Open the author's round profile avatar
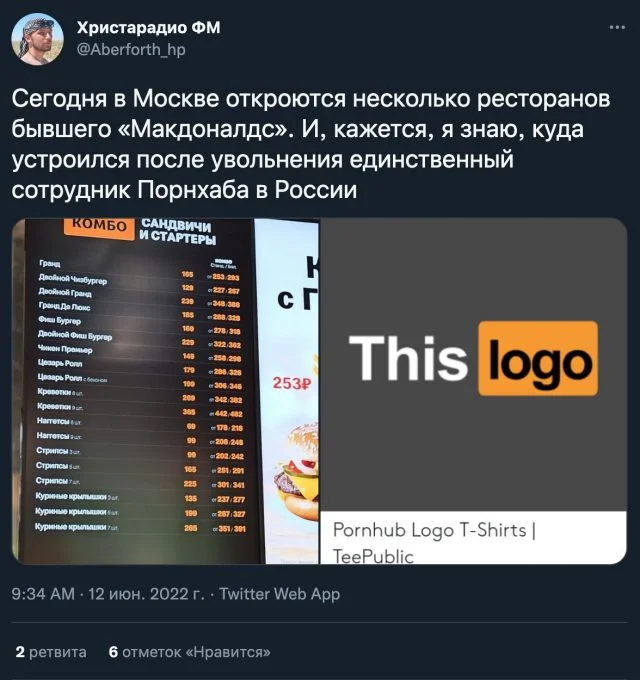 (x=37, y=39)
